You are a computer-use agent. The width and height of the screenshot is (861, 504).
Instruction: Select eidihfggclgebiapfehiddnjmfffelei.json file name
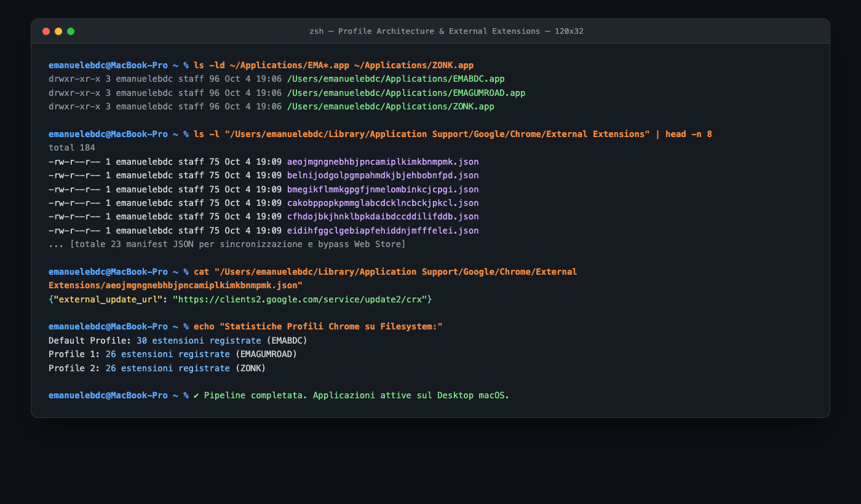click(x=383, y=230)
